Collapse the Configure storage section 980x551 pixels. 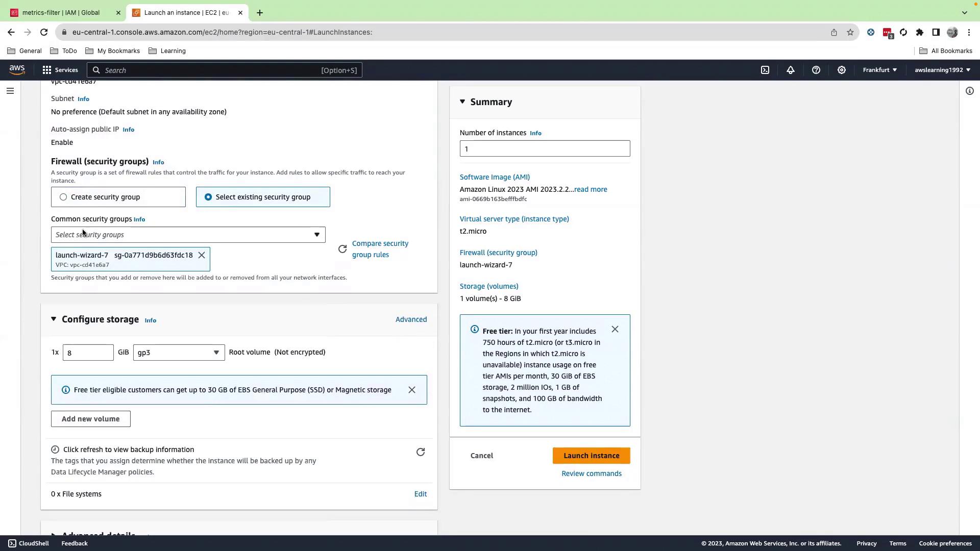click(54, 319)
